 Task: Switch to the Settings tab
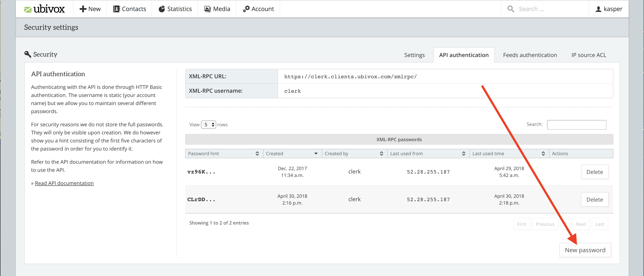(414, 55)
